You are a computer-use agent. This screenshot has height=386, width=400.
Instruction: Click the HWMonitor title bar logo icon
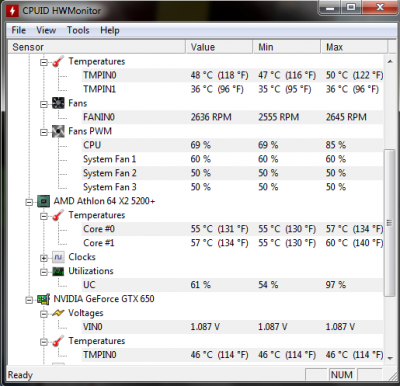tap(13, 11)
